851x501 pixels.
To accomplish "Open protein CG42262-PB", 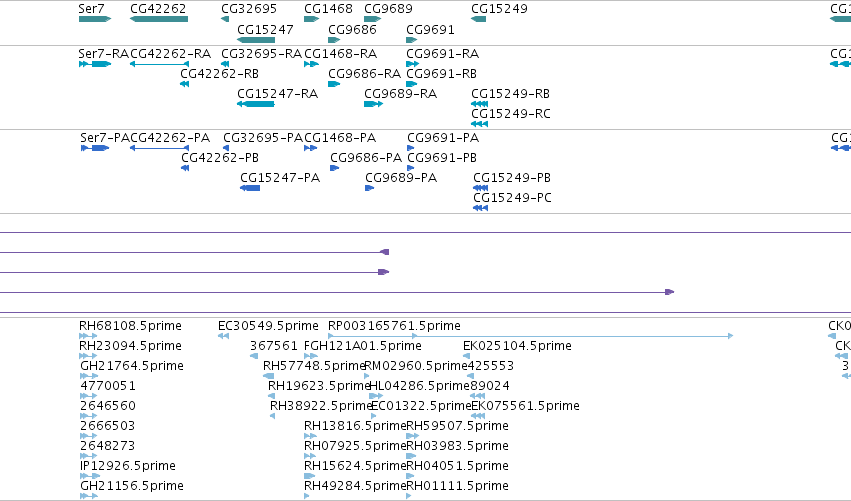I will pyautogui.click(x=220, y=158).
